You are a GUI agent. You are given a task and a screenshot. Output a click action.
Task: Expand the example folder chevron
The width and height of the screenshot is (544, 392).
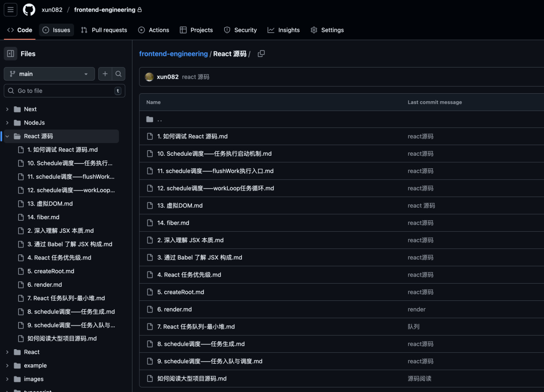pyautogui.click(x=7, y=366)
